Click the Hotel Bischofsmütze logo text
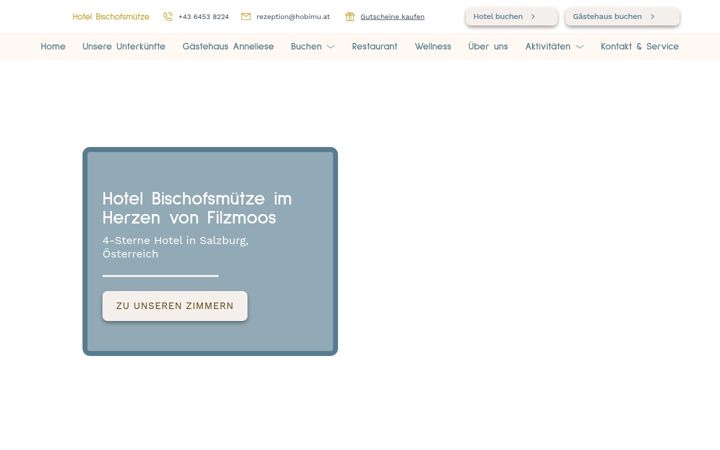The image size is (720, 450). click(111, 17)
